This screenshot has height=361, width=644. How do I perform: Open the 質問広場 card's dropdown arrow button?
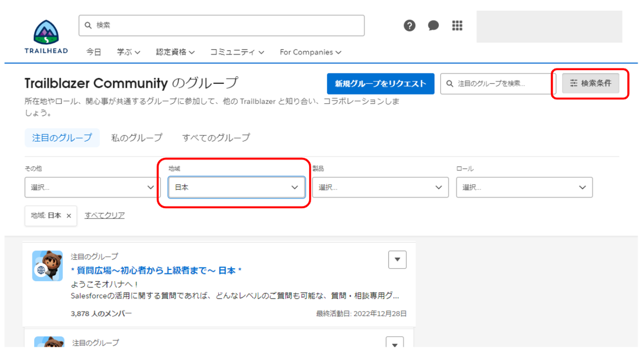click(397, 259)
